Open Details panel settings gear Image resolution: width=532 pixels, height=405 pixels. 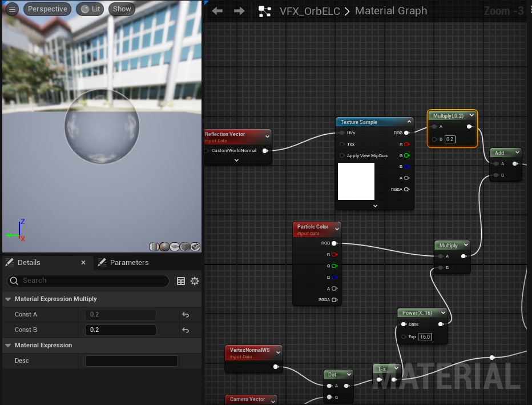pos(195,281)
